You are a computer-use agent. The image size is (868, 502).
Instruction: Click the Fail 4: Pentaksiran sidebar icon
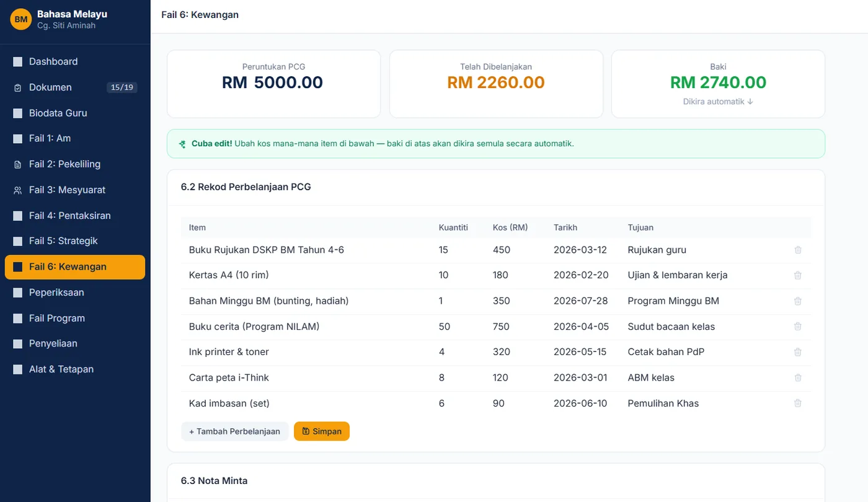pyautogui.click(x=17, y=216)
